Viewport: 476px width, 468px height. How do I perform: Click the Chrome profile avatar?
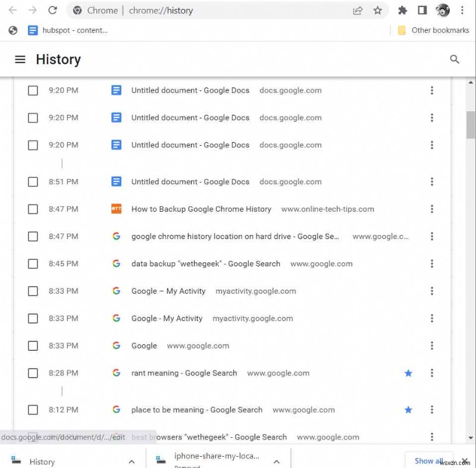click(x=443, y=10)
